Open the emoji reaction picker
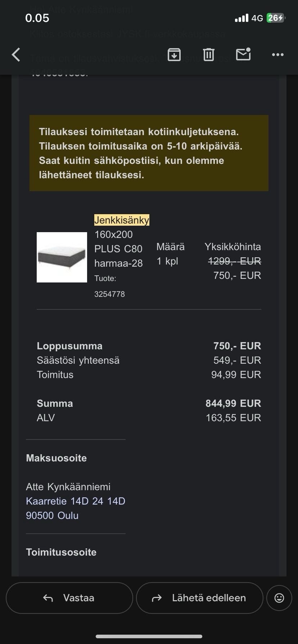298x644 pixels. point(279,598)
